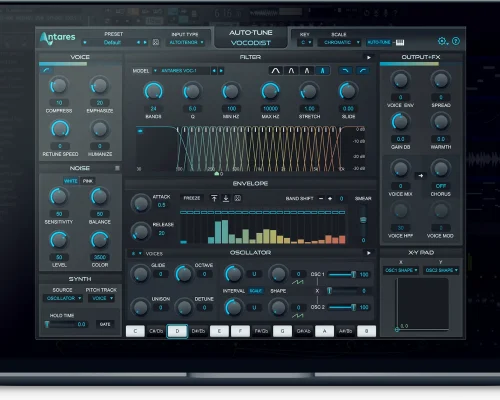Select the second filter band shape icon

(x=291, y=71)
